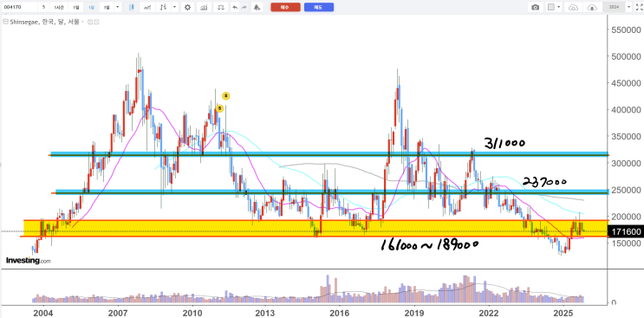Expand the dropdown next to 2024
This screenshot has width=644, height=318.
click(628, 7)
